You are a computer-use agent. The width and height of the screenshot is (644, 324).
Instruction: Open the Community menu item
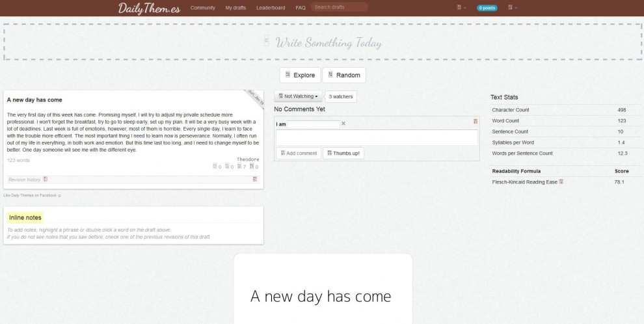click(x=202, y=8)
